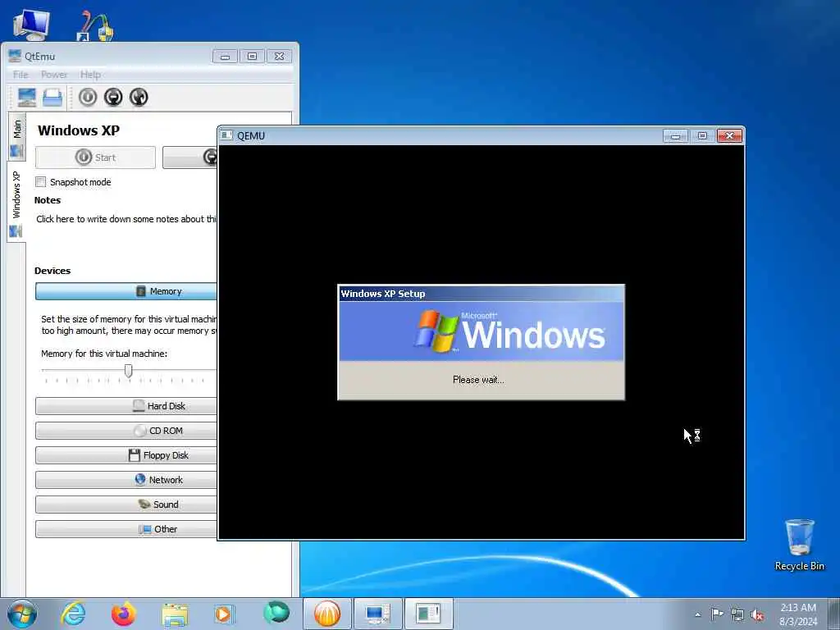This screenshot has width=840, height=630.
Task: Switch to the QEMU window taskbar button
Action: pyautogui.click(x=428, y=614)
